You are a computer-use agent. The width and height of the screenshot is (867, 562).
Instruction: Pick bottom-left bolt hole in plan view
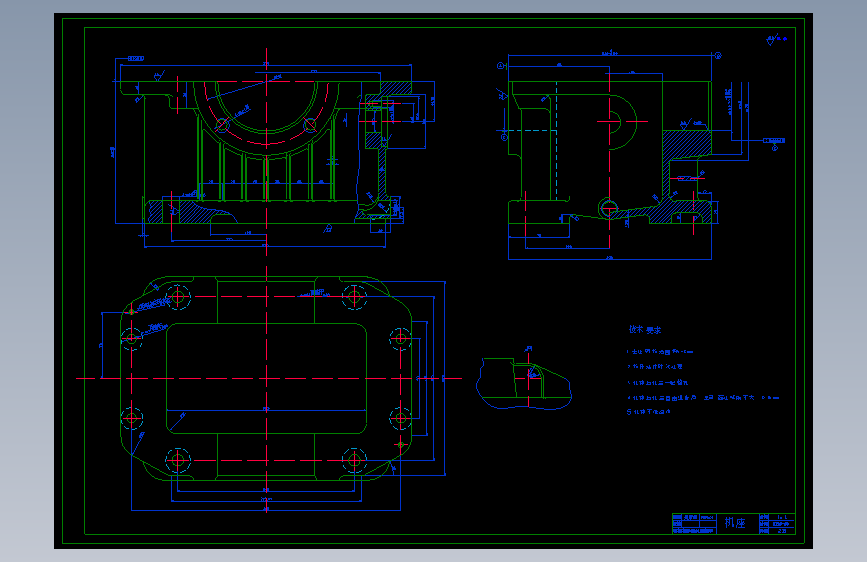177,460
